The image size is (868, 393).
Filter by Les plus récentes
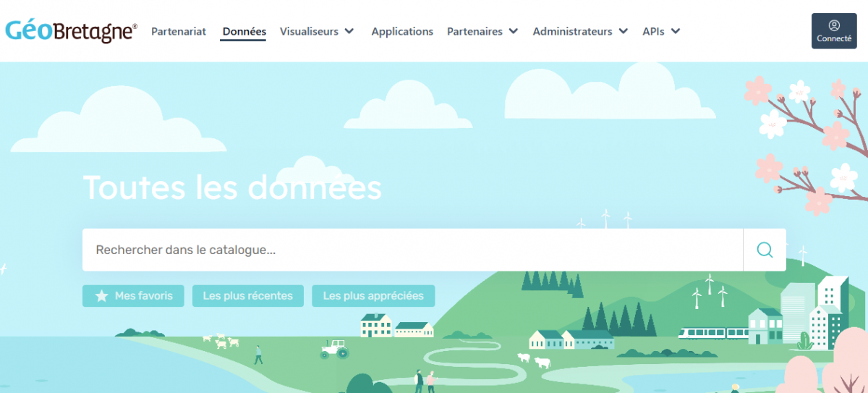(248, 295)
